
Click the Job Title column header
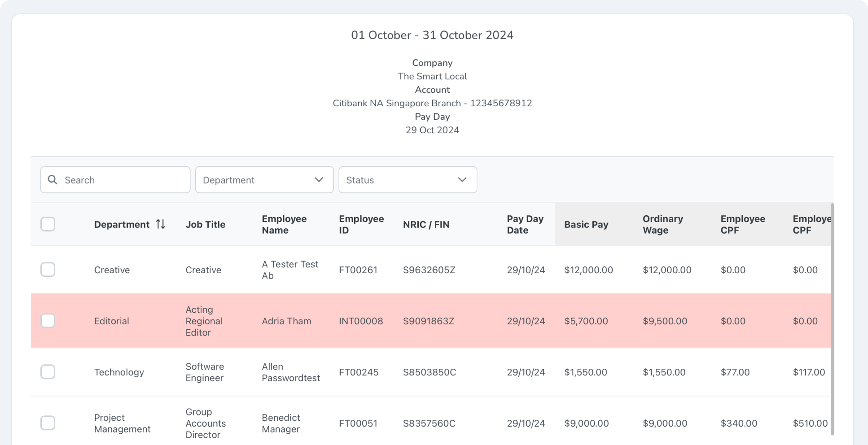206,224
